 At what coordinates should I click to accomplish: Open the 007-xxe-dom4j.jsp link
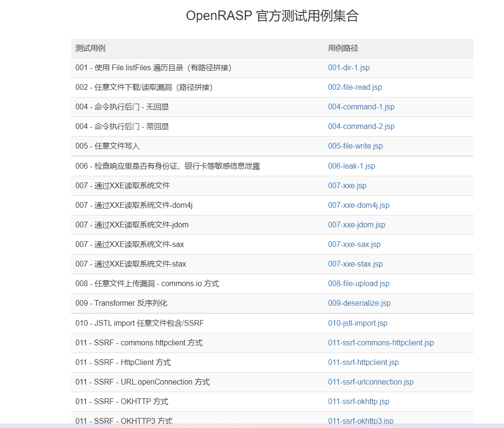pyautogui.click(x=358, y=205)
